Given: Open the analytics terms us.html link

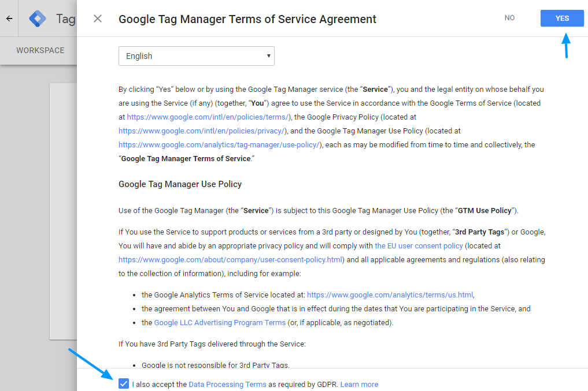Looking at the screenshot, I should coord(390,295).
